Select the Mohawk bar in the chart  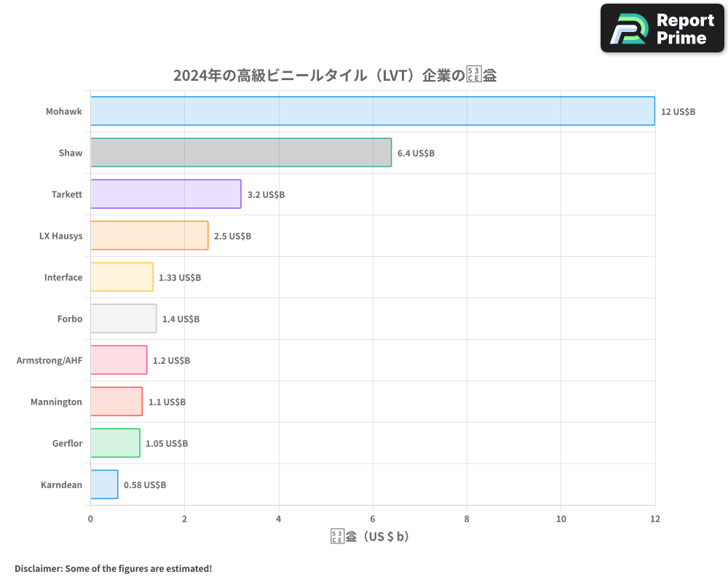[371, 111]
